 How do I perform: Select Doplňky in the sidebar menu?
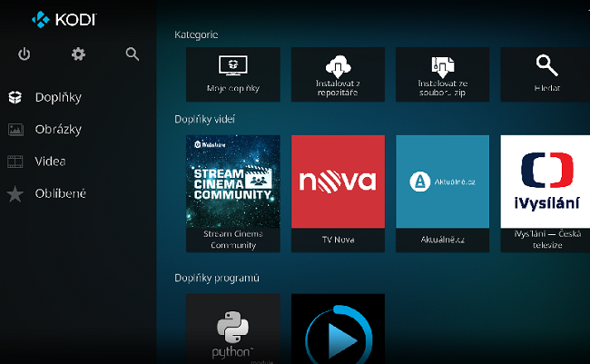point(58,97)
